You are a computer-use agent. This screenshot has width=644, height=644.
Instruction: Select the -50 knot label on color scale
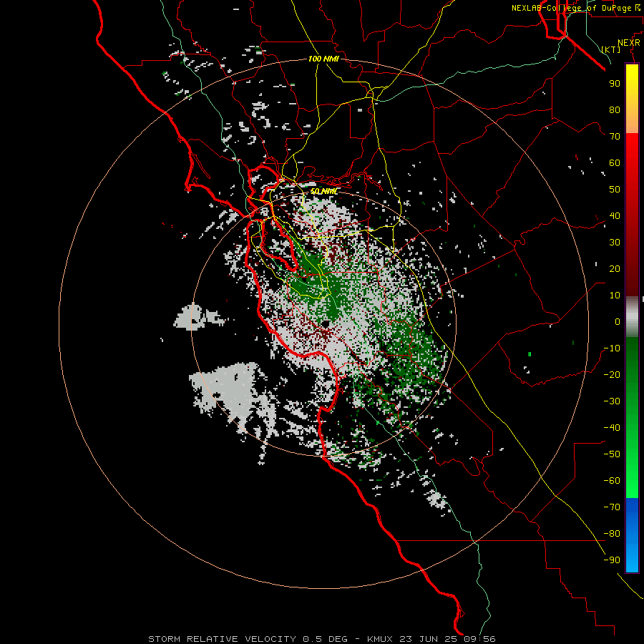tap(612, 454)
